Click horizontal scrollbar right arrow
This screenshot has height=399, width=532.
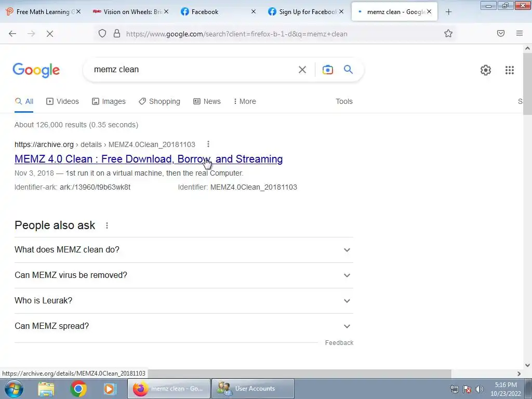point(519,374)
